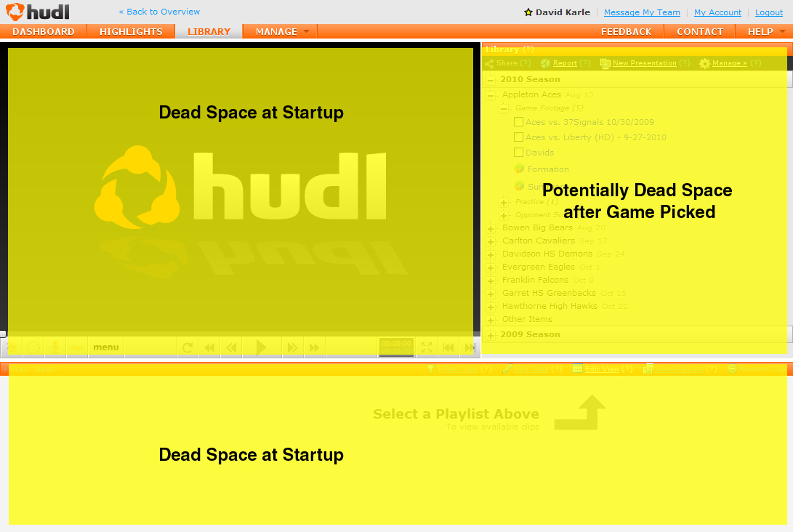Select the drawing scribble tool in player bar
793x532 pixels.
12,347
